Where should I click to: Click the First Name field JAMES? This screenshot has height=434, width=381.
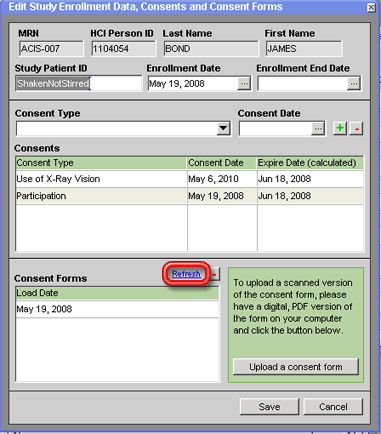[x=304, y=49]
